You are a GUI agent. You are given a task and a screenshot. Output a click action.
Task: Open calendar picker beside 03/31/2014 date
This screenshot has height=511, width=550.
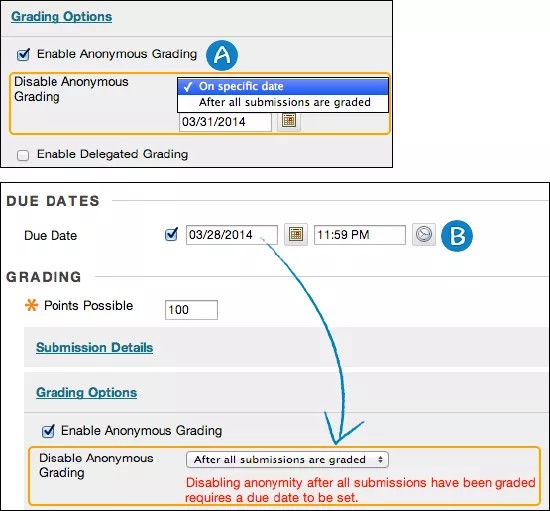[x=289, y=121]
